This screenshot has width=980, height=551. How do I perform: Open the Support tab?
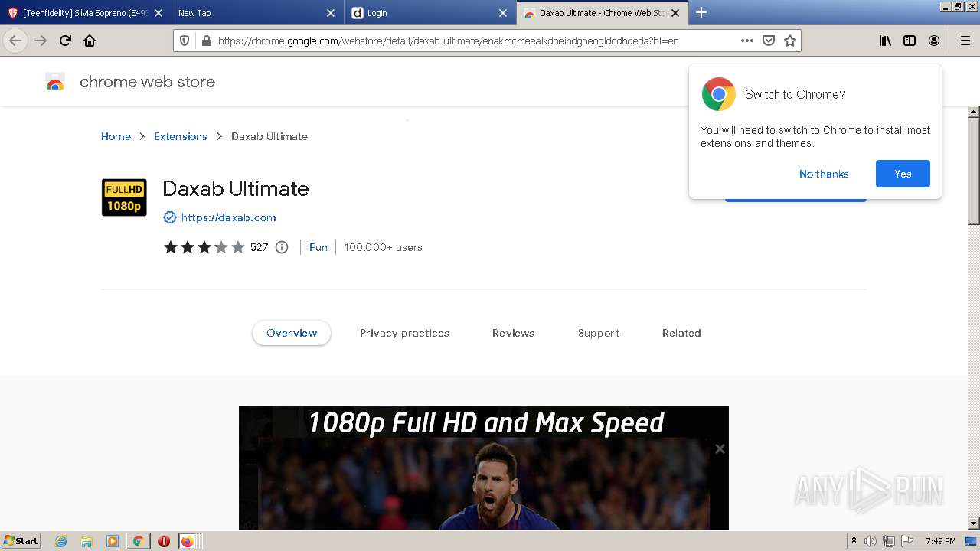tap(599, 333)
